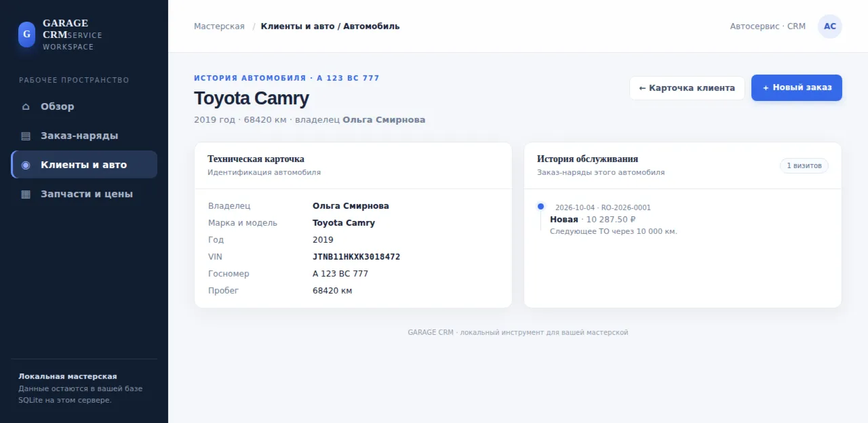Open the Обзор sidebar section
This screenshot has width=868, height=423.
[x=84, y=106]
